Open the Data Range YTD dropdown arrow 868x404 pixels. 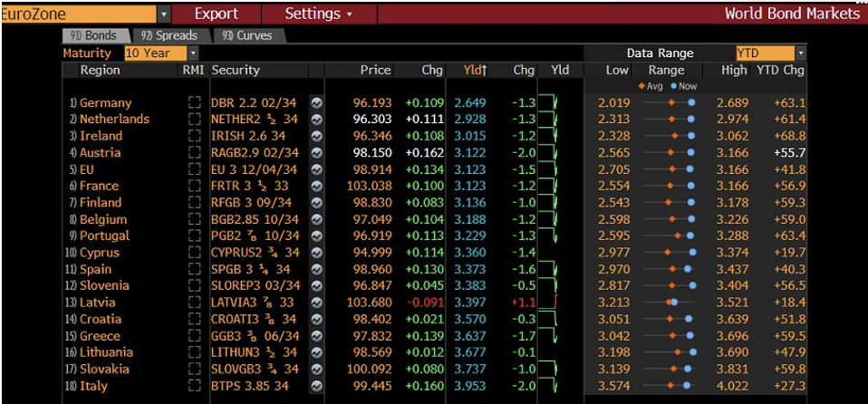pyautogui.click(x=801, y=53)
